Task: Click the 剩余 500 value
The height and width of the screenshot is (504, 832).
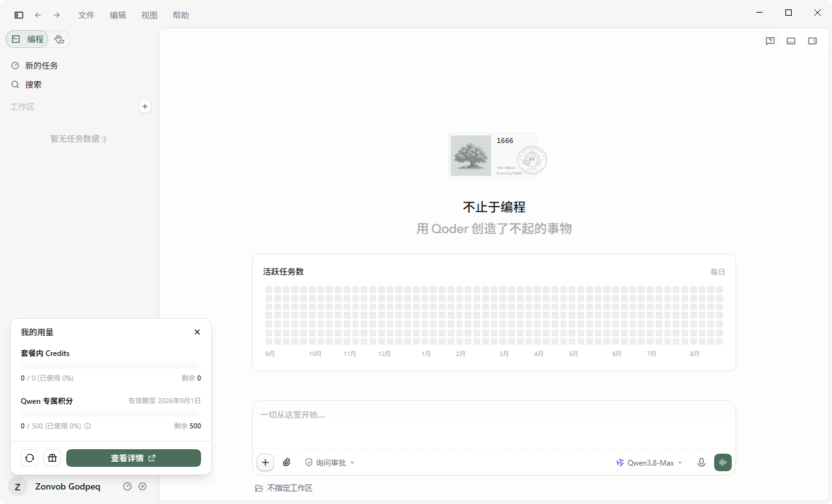Action: point(187,426)
